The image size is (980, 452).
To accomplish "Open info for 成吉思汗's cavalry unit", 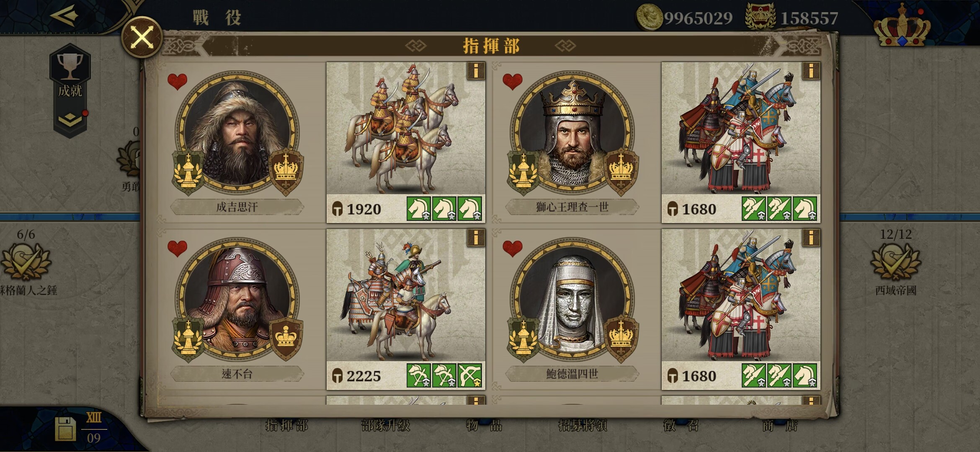I will tap(476, 71).
